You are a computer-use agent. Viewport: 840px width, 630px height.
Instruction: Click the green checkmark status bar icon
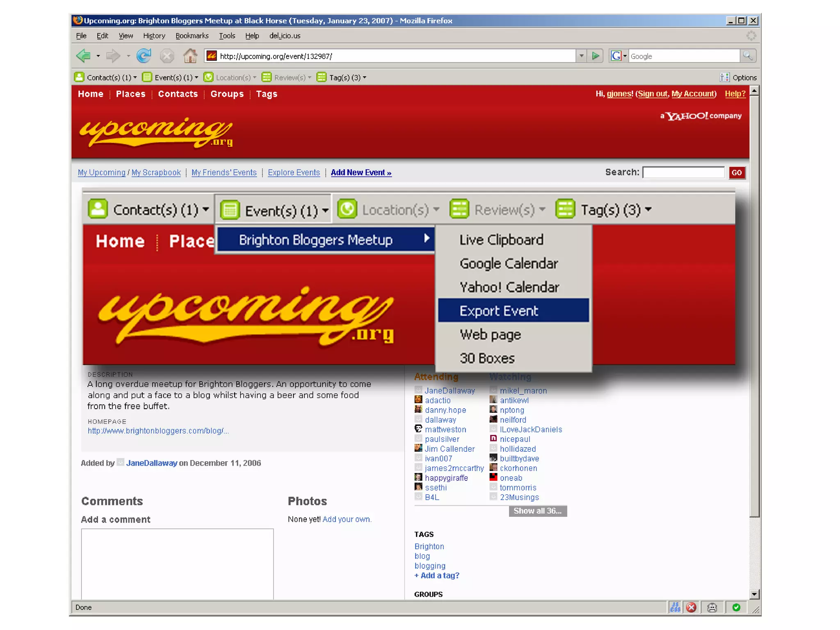pos(736,607)
